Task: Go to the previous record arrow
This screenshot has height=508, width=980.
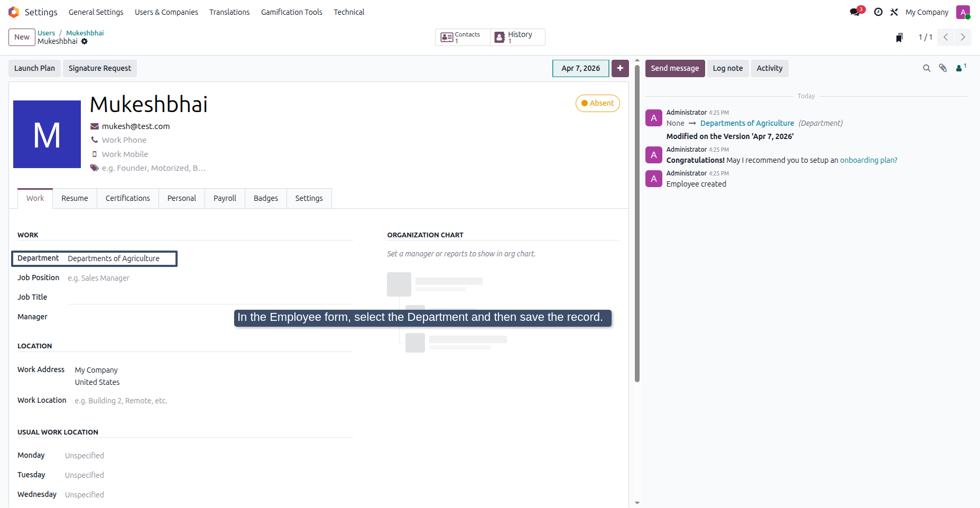Action: tap(946, 37)
